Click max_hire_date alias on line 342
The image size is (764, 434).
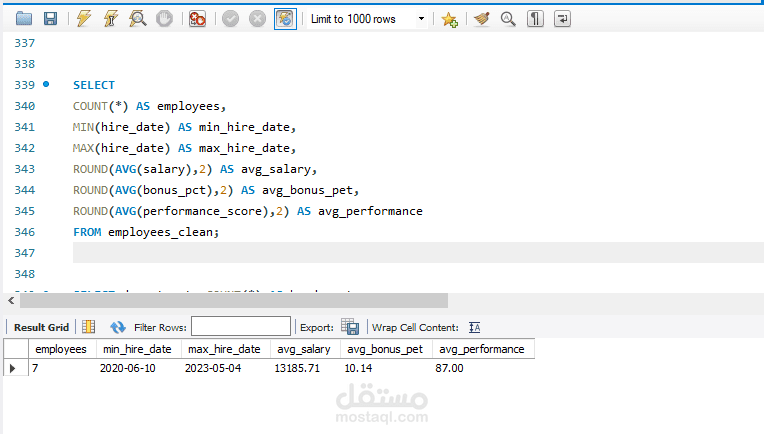245,148
